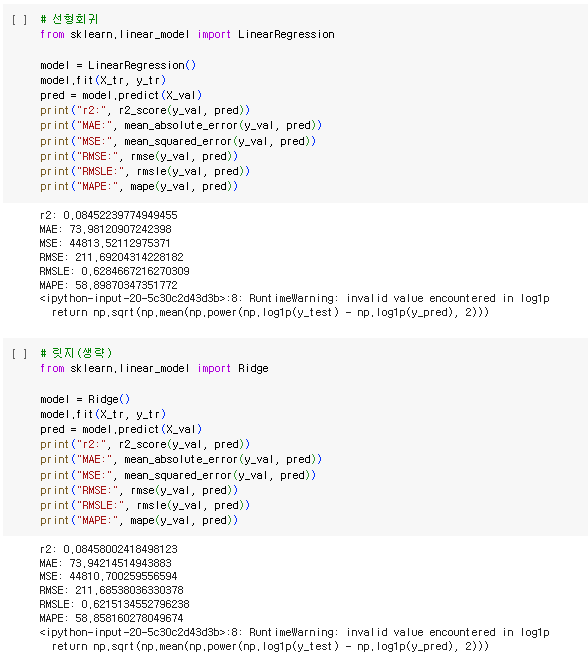
Task: Click the r2_score print line in Ridge cell
Action: tap(145, 445)
